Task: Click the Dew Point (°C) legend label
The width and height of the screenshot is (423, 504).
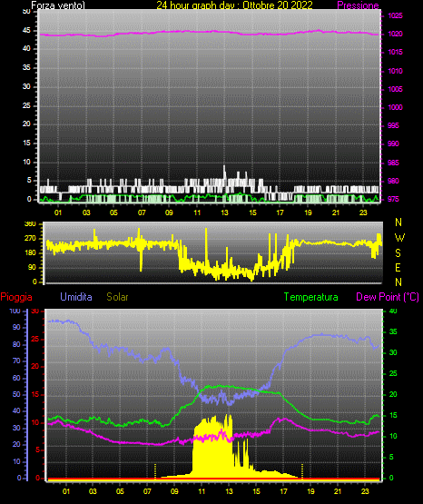Action: (x=388, y=297)
